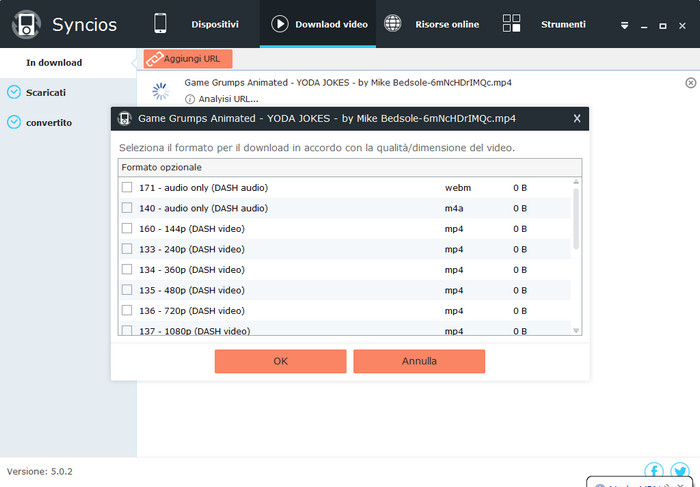Click the Syncios logo icon
The height and width of the screenshot is (487, 700).
tap(26, 24)
